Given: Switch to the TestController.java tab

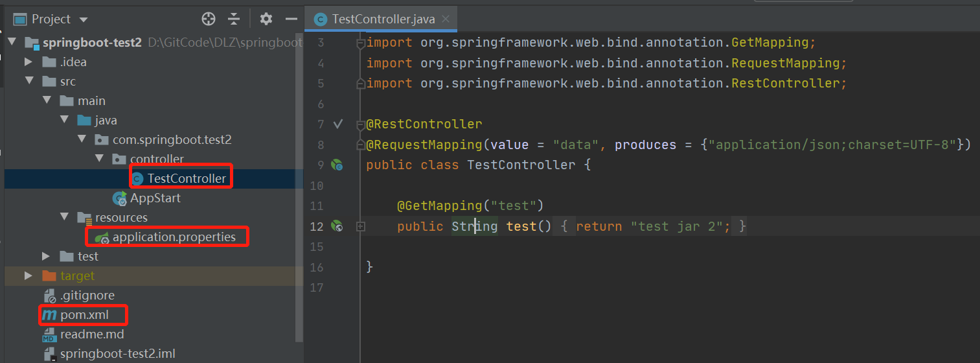Looking at the screenshot, I should pyautogui.click(x=383, y=19).
